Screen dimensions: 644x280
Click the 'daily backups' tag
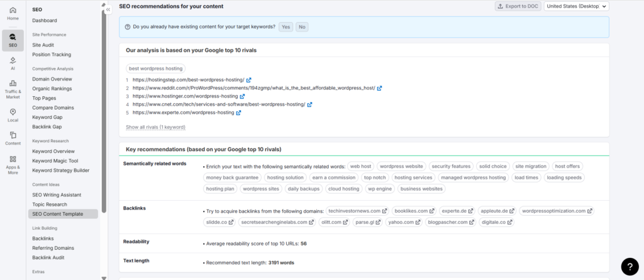(x=304, y=189)
